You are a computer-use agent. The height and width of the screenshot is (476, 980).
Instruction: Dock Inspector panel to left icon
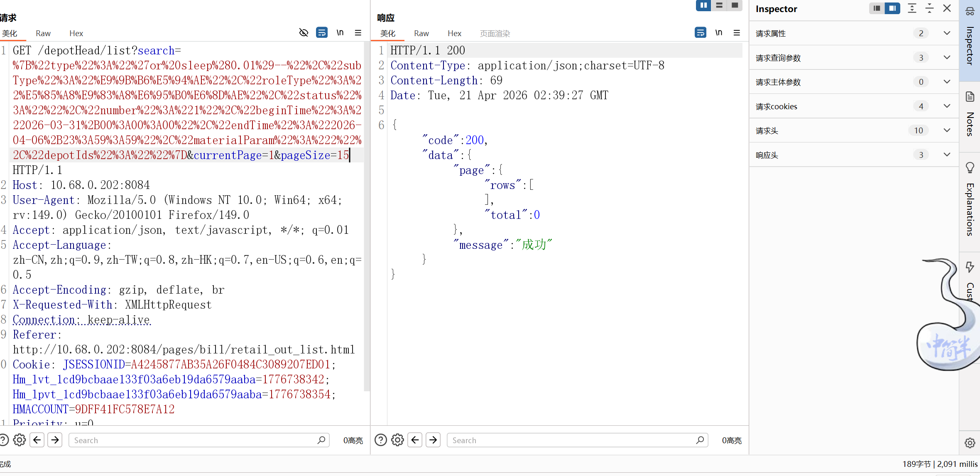point(877,8)
